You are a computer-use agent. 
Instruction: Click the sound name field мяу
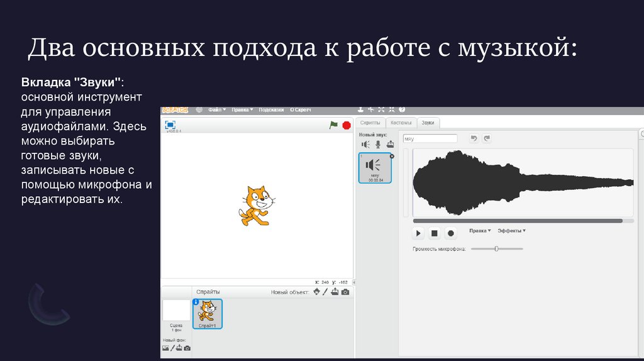430,139
